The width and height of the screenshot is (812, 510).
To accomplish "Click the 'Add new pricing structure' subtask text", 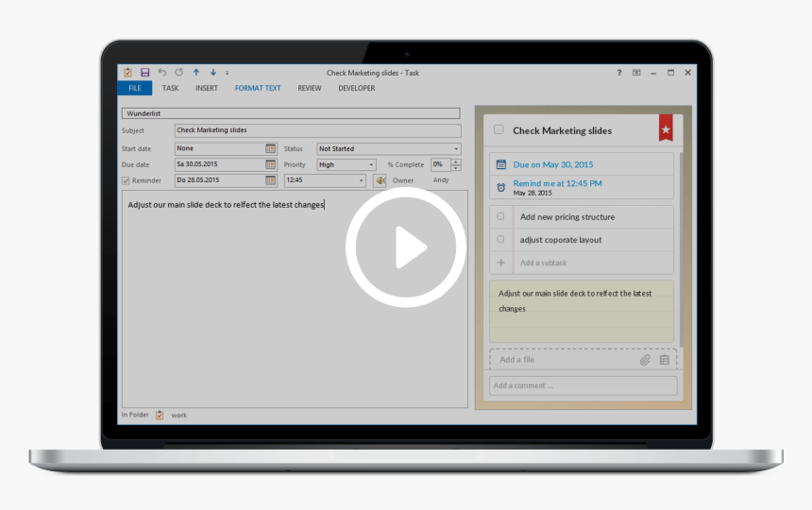I will (x=567, y=217).
